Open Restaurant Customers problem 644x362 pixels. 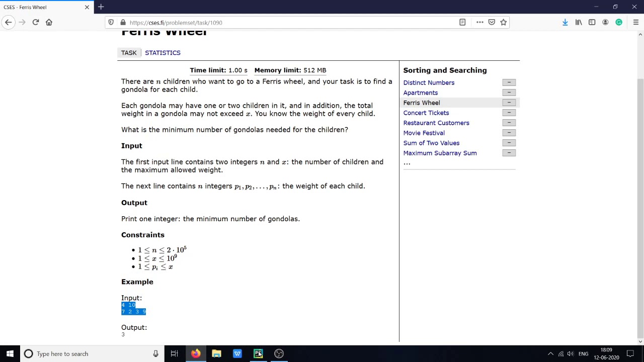click(x=436, y=123)
